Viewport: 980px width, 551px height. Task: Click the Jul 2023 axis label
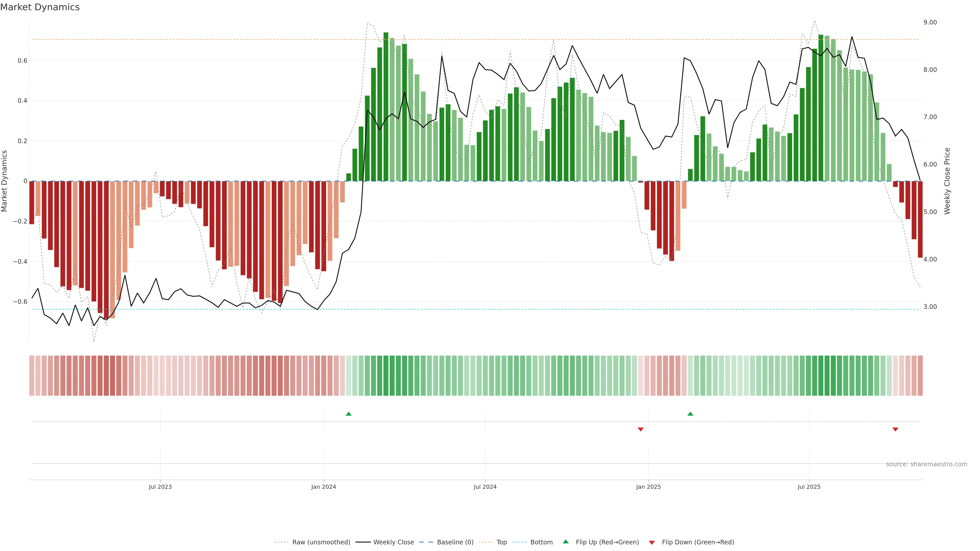tap(160, 487)
